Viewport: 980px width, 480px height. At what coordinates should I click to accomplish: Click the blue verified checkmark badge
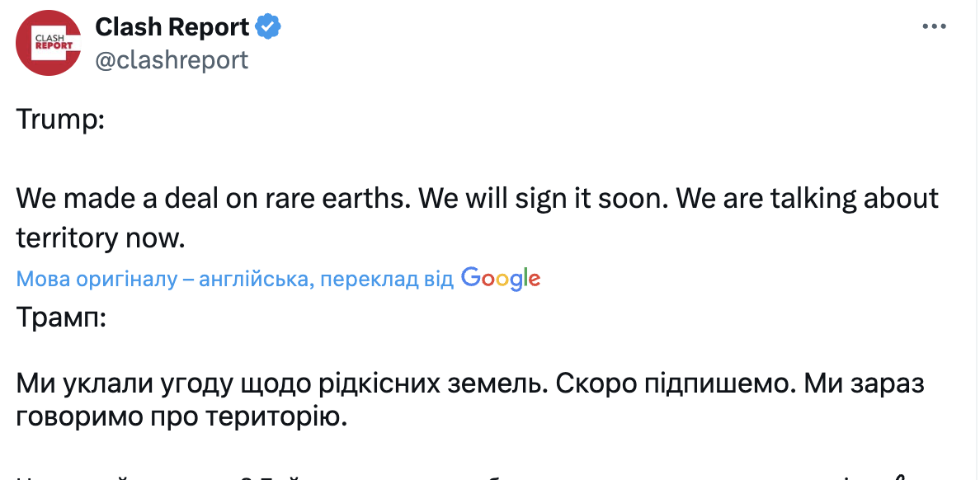[268, 27]
